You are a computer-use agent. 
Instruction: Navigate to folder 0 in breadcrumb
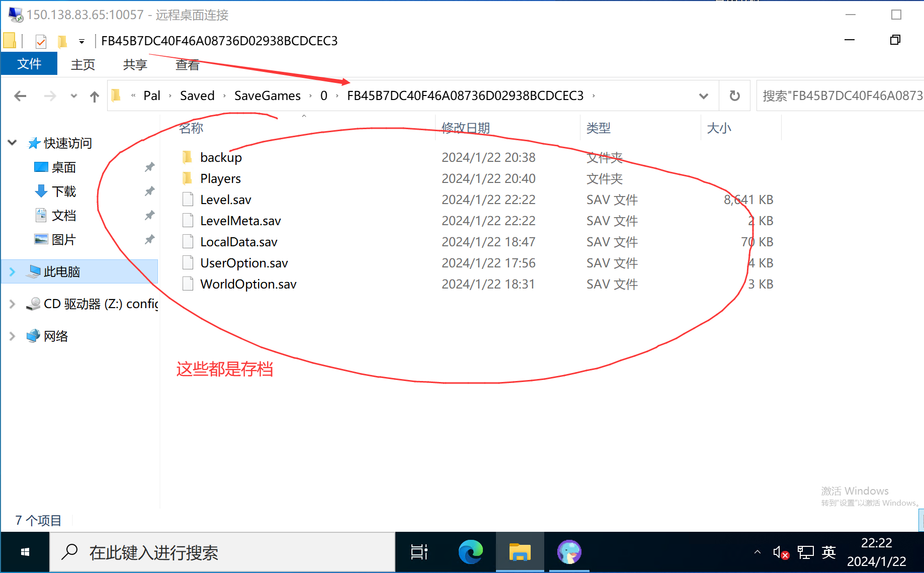pyautogui.click(x=323, y=95)
